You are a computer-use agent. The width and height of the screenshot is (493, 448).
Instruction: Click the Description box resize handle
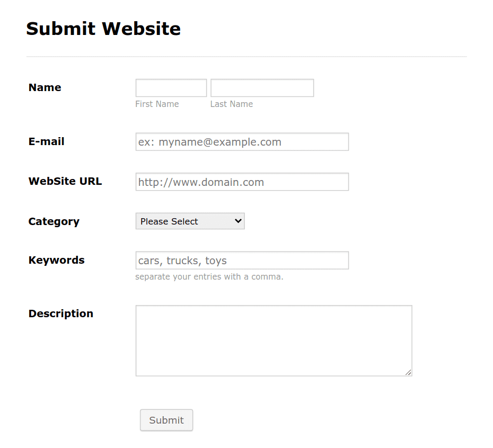408,372
